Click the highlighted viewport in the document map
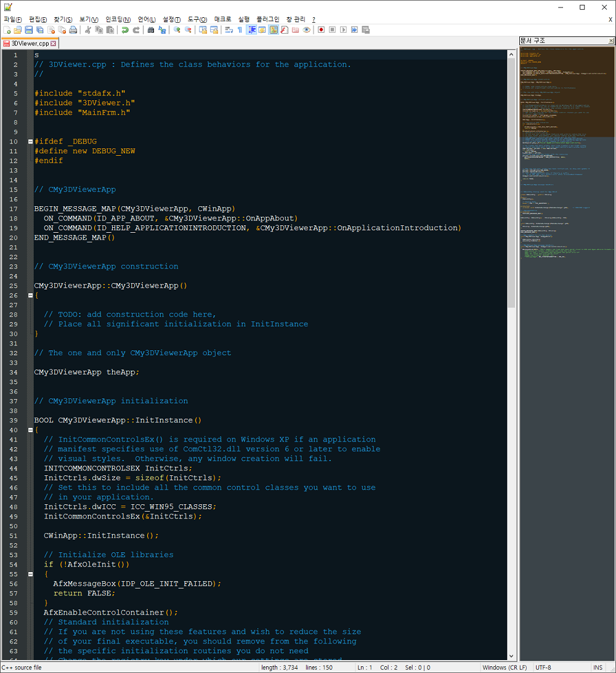 [567, 91]
